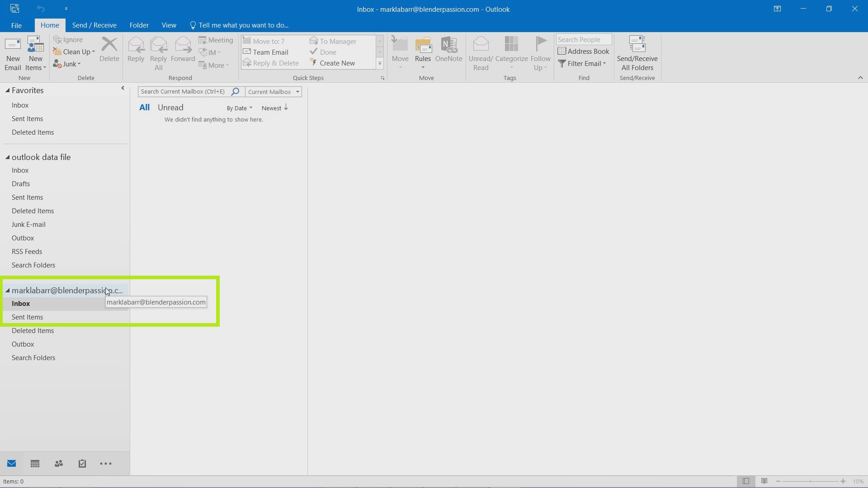The image size is (868, 488).
Task: Minimize the folder pane arrow
Action: [123, 89]
